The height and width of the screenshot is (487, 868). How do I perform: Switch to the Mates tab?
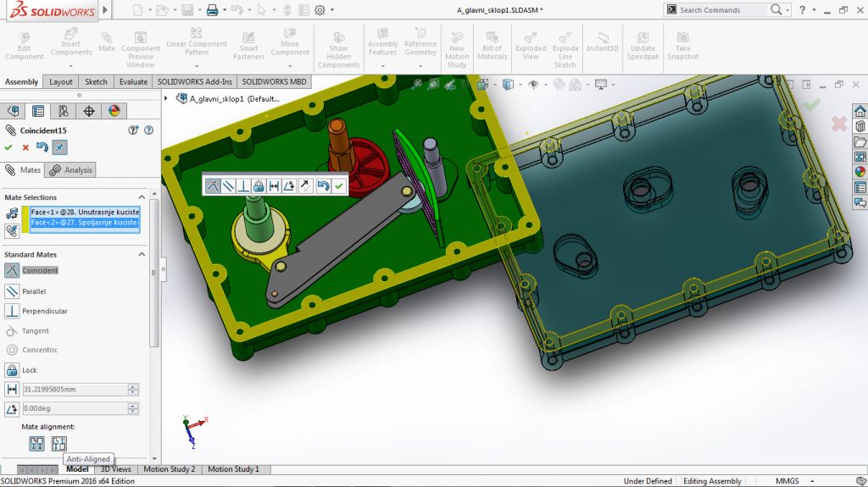[x=23, y=170]
